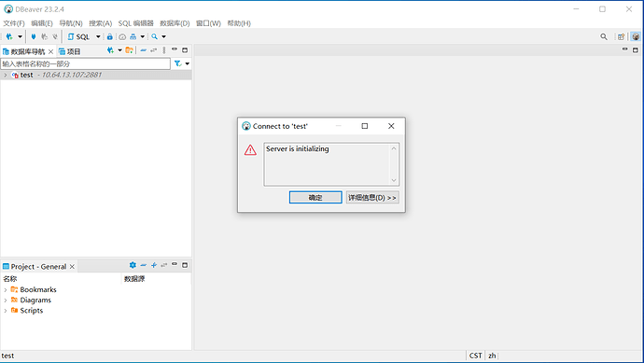Click the blue search magnifier toolbar icon
Image resolution: width=644 pixels, height=363 pixels.
(154, 36)
